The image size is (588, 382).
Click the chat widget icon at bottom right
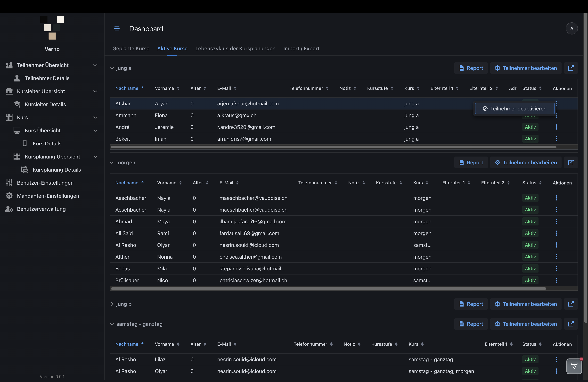pos(574,366)
